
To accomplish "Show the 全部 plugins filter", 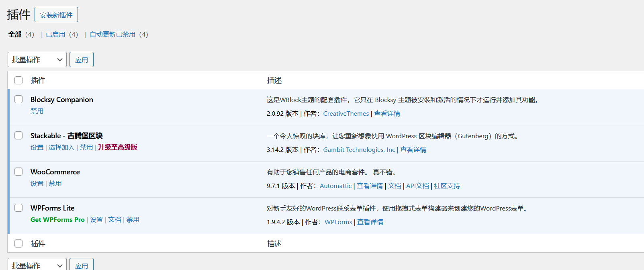I will 15,35.
